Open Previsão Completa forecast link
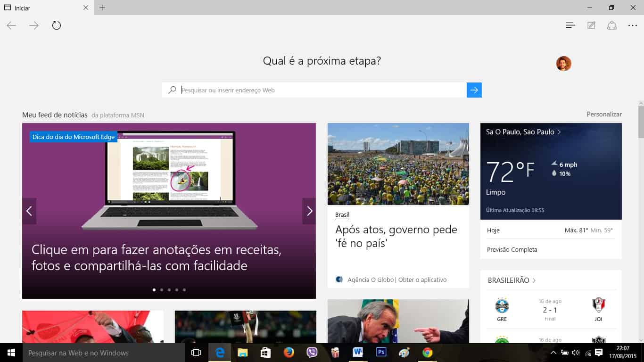Image resolution: width=644 pixels, height=362 pixels. coord(512,249)
